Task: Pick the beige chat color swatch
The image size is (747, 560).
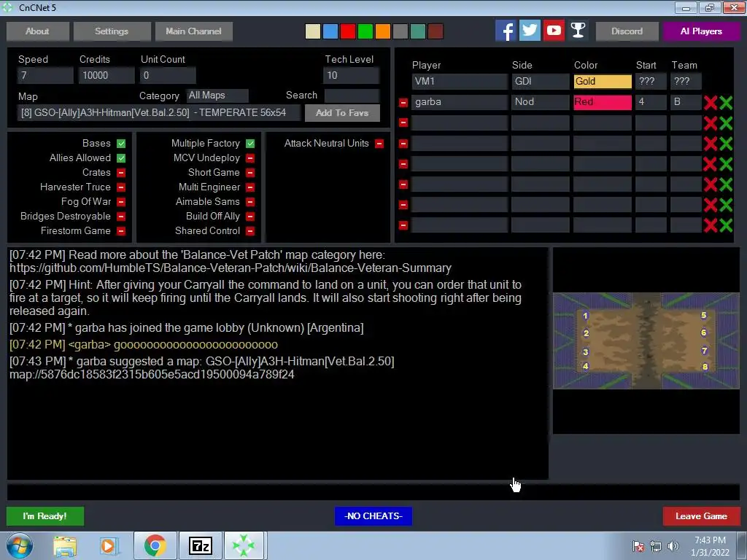Action: pos(312,31)
